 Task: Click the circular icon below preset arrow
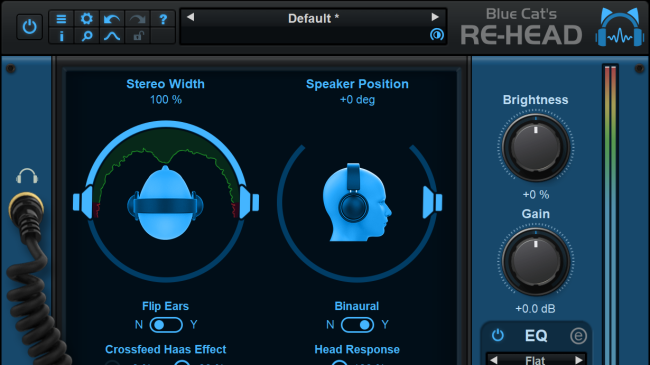[x=437, y=34]
